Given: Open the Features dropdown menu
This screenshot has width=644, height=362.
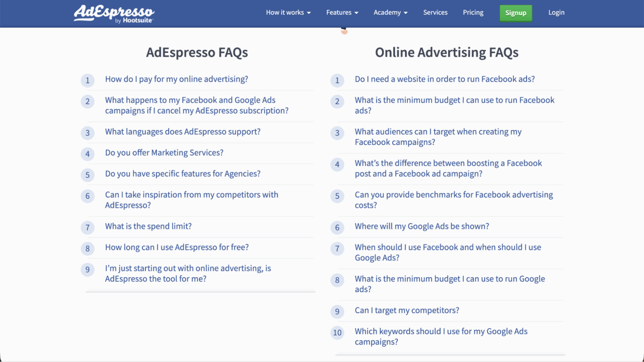Looking at the screenshot, I should point(342,13).
